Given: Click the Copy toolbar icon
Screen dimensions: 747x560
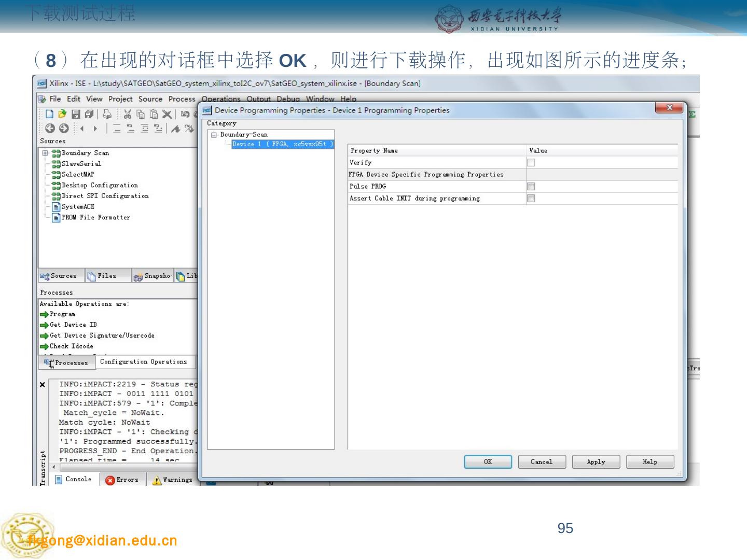Looking at the screenshot, I should [x=141, y=114].
